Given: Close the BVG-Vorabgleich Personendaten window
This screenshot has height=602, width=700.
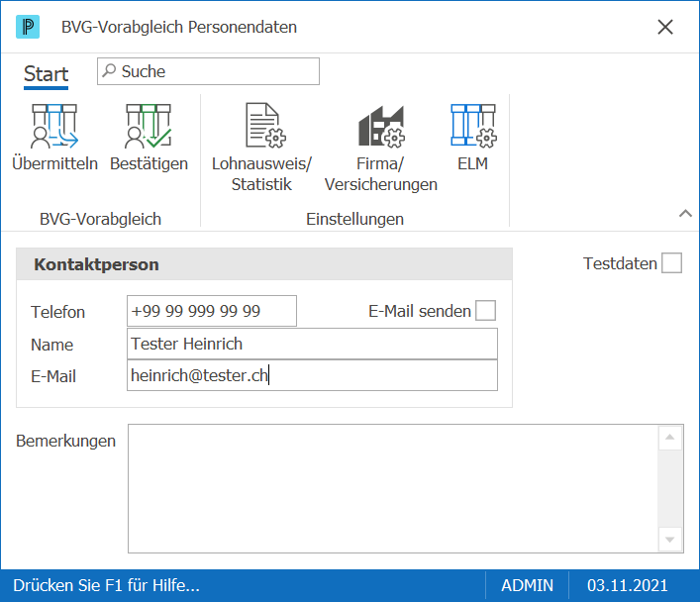Looking at the screenshot, I should (x=665, y=27).
